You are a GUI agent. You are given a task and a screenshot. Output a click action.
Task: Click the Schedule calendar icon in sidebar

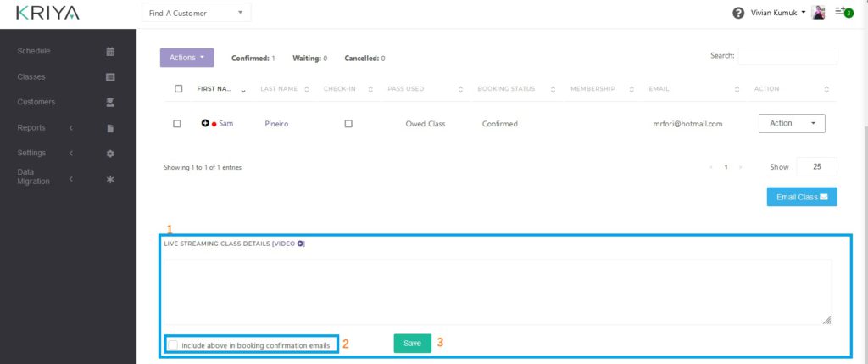click(x=110, y=52)
